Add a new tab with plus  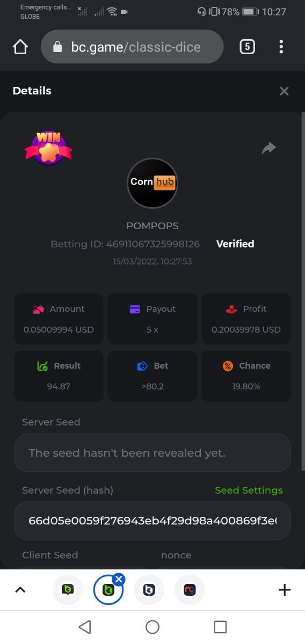[285, 590]
